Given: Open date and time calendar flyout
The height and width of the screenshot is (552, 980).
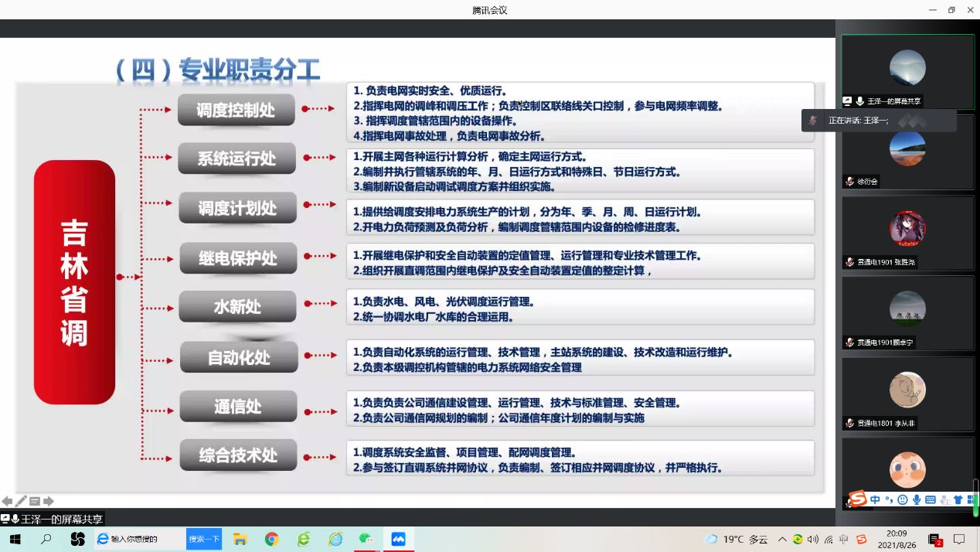Looking at the screenshot, I should pos(897,539).
